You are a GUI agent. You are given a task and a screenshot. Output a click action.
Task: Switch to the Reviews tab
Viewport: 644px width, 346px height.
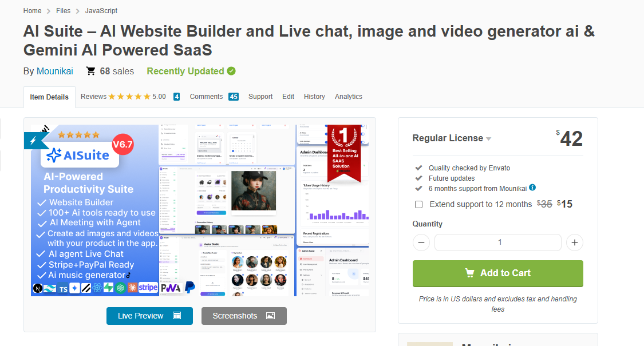pyautogui.click(x=93, y=97)
